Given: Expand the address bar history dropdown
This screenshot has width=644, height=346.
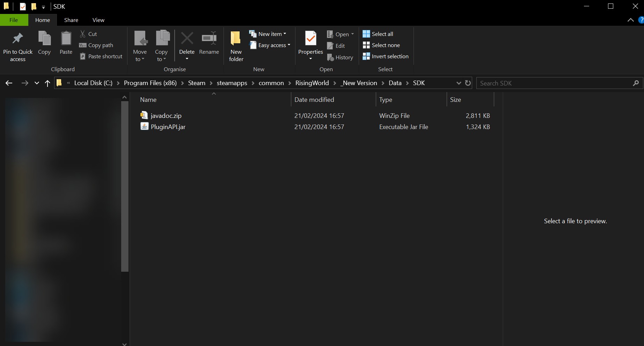Looking at the screenshot, I should click(x=459, y=83).
